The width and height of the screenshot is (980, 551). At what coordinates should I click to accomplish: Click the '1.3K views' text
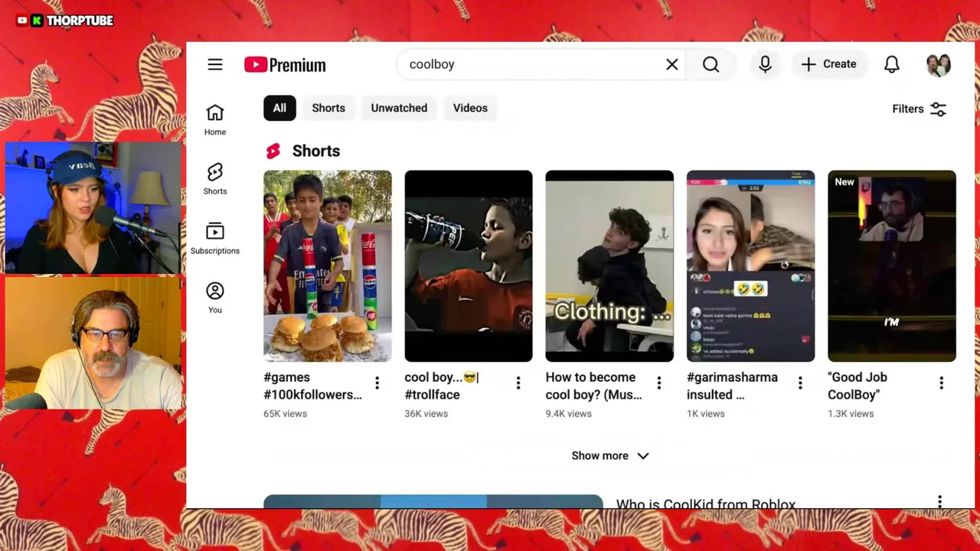coord(851,413)
